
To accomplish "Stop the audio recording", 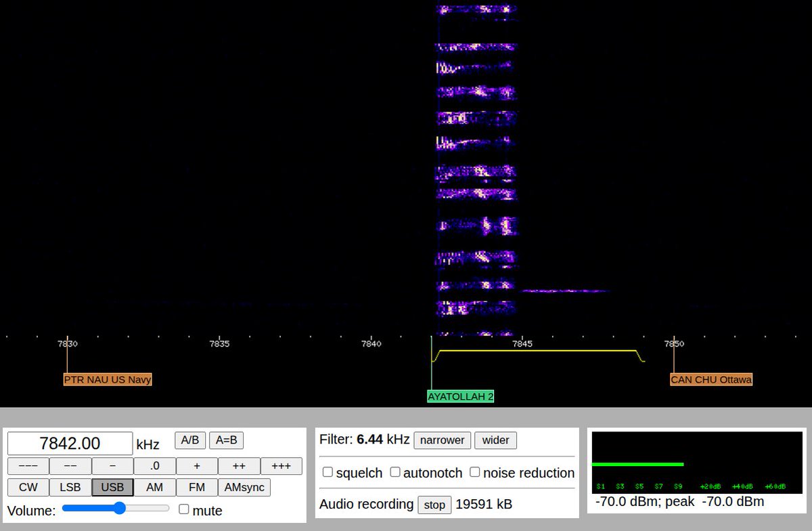I will pos(434,505).
